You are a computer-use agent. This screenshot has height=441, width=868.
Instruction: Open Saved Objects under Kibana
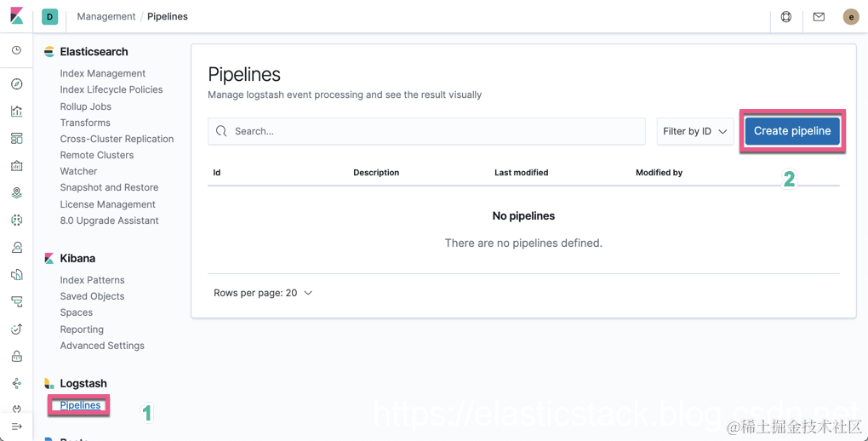[92, 296]
